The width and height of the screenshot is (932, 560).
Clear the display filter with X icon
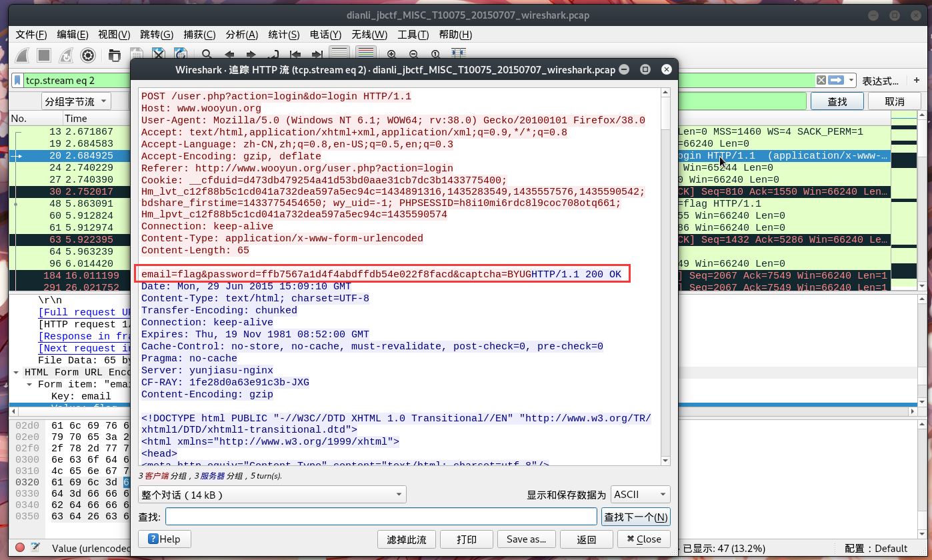point(821,80)
